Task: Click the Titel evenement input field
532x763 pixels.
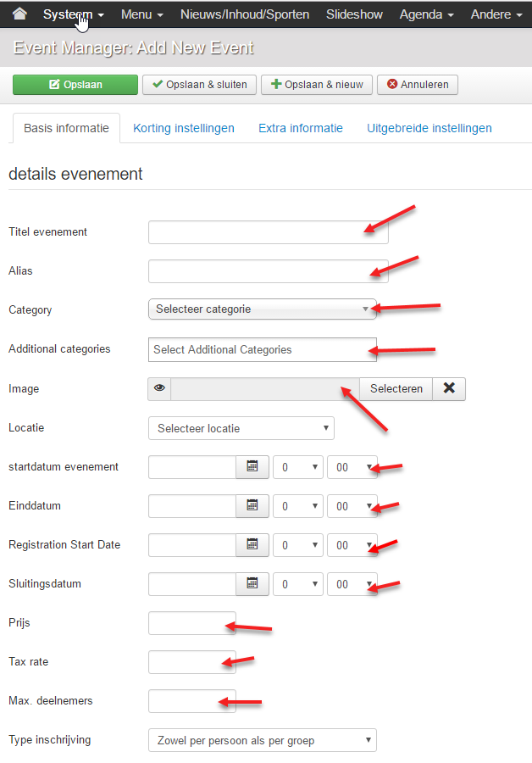Action: click(269, 232)
